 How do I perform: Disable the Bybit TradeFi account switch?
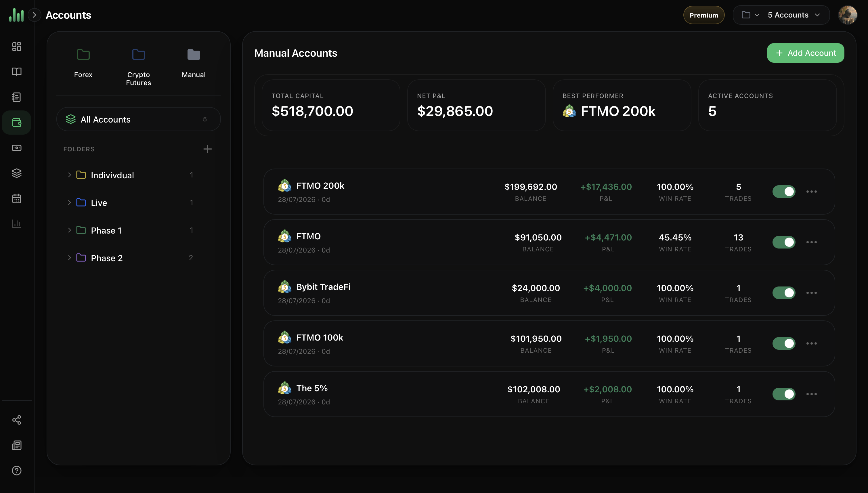784,293
